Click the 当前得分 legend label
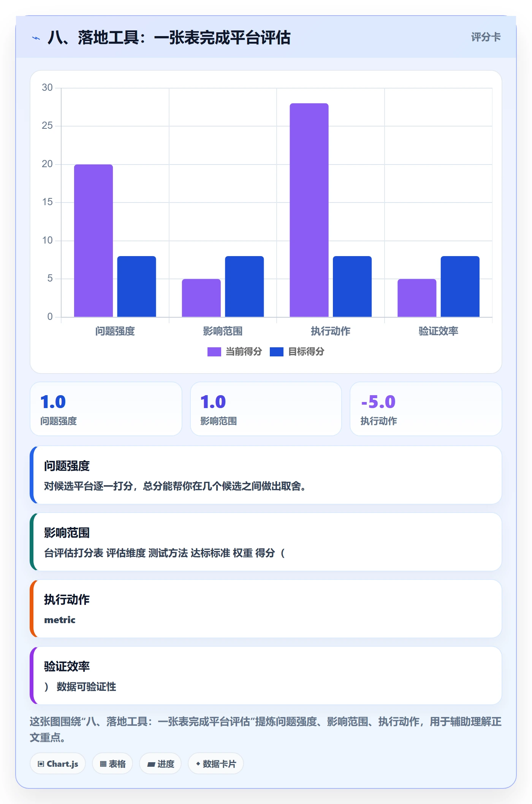This screenshot has height=804, width=532. coord(244,352)
